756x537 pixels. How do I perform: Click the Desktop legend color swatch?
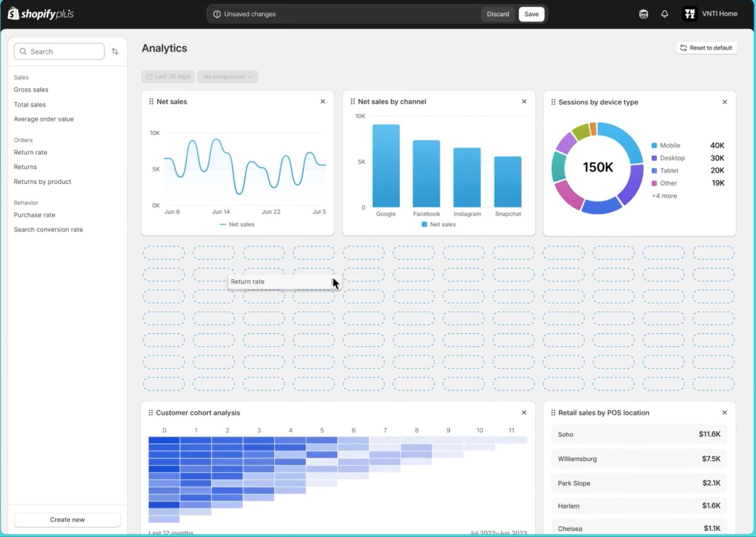pos(654,158)
